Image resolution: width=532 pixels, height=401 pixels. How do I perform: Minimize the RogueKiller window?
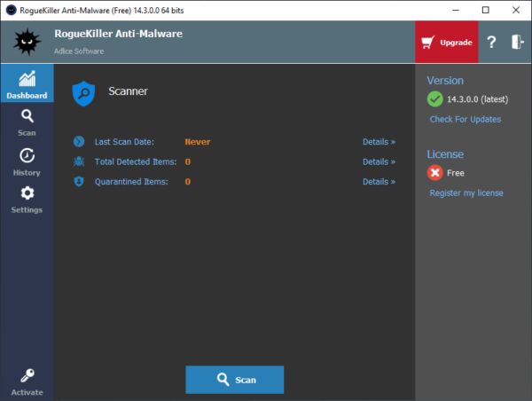[x=456, y=10]
